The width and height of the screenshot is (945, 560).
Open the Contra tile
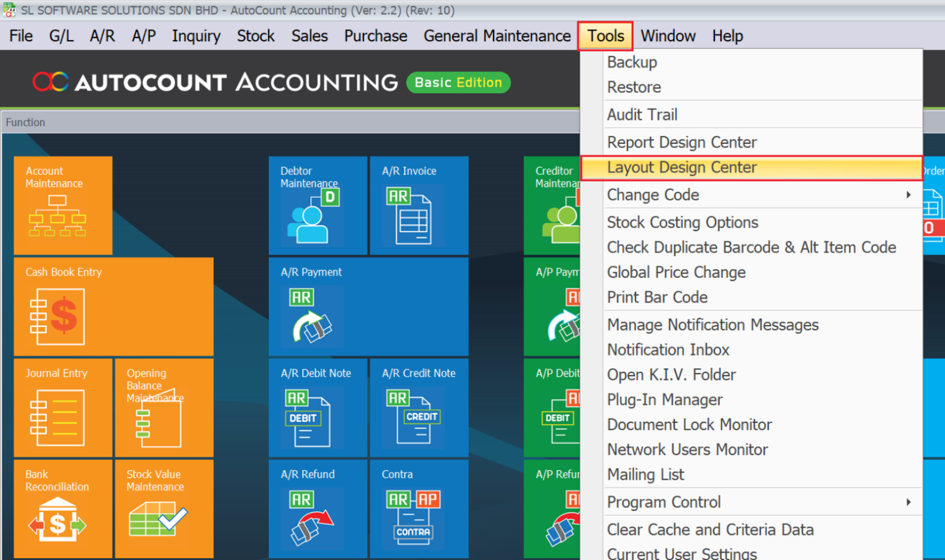[x=419, y=509]
